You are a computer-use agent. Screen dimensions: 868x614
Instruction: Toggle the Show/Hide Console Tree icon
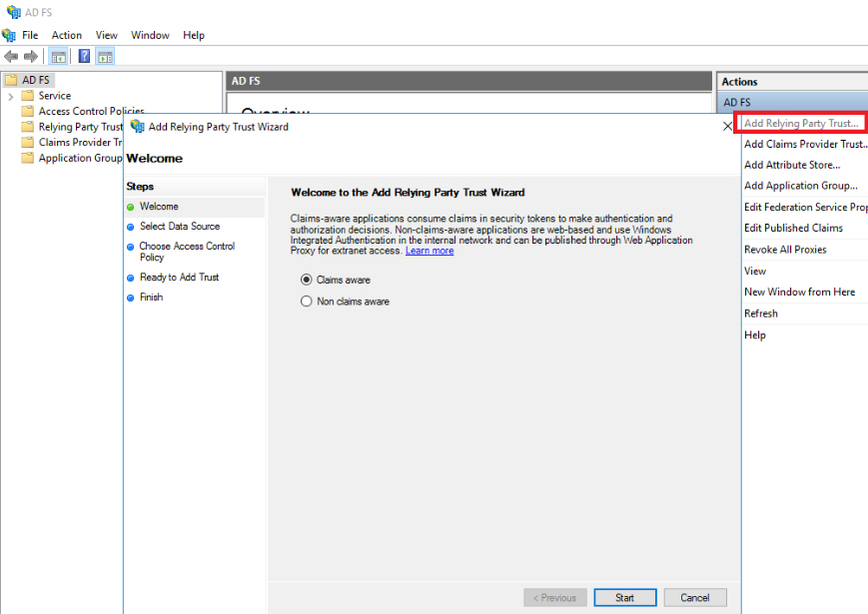pos(59,57)
